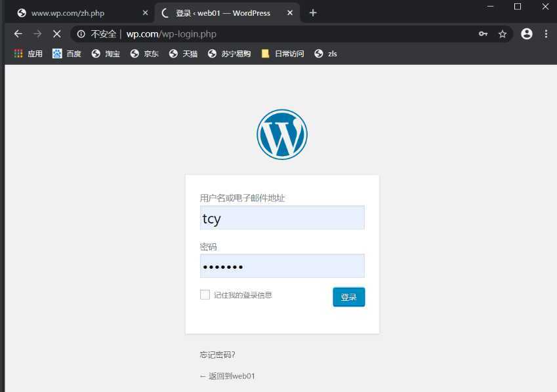This screenshot has height=392, width=557.
Task: Stop page loading with the X button
Action: click(x=57, y=34)
